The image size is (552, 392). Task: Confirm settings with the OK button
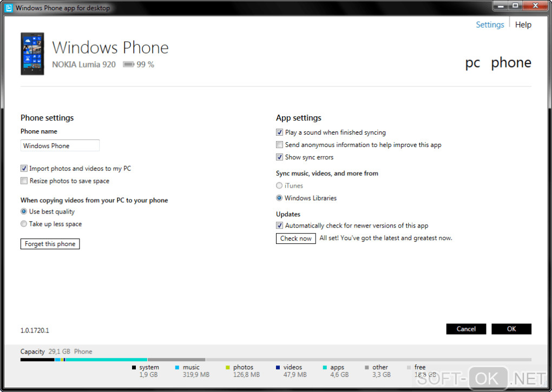pyautogui.click(x=511, y=329)
